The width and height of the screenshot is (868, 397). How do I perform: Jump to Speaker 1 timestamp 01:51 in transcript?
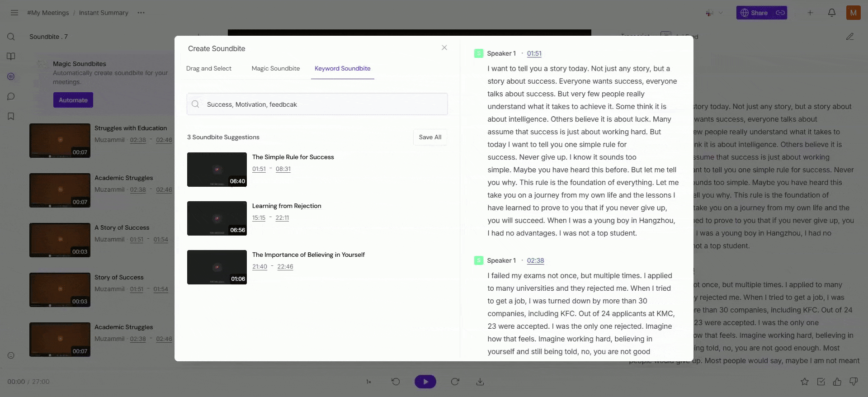[534, 53]
